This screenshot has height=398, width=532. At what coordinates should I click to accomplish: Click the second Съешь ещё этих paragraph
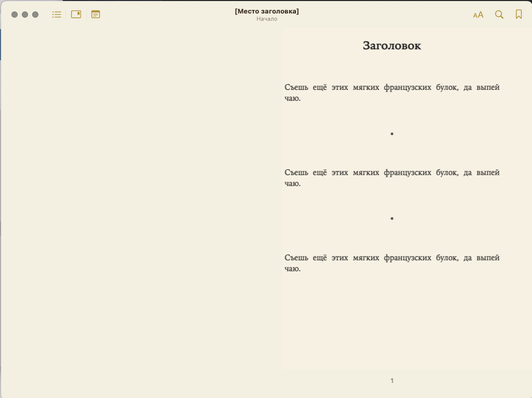pos(392,178)
